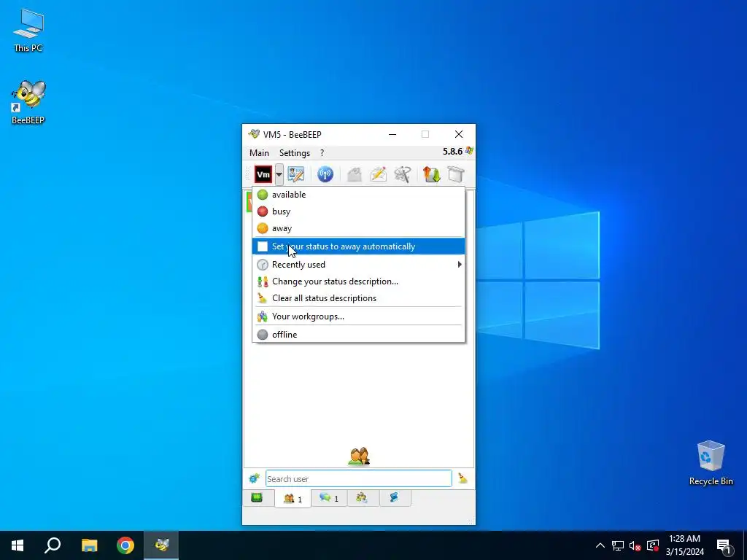Viewport: 747px width, 560px height.
Task: Open the Main menu
Action: click(x=259, y=153)
